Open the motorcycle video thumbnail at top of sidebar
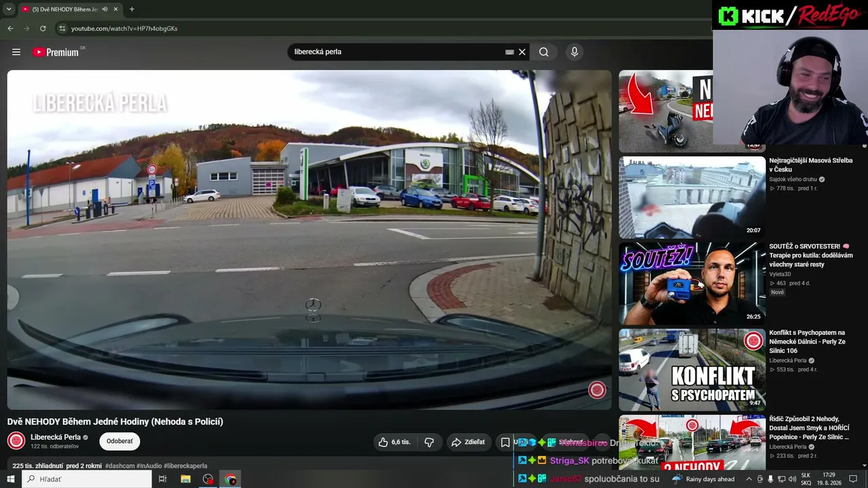The height and width of the screenshot is (488, 868). (666, 111)
